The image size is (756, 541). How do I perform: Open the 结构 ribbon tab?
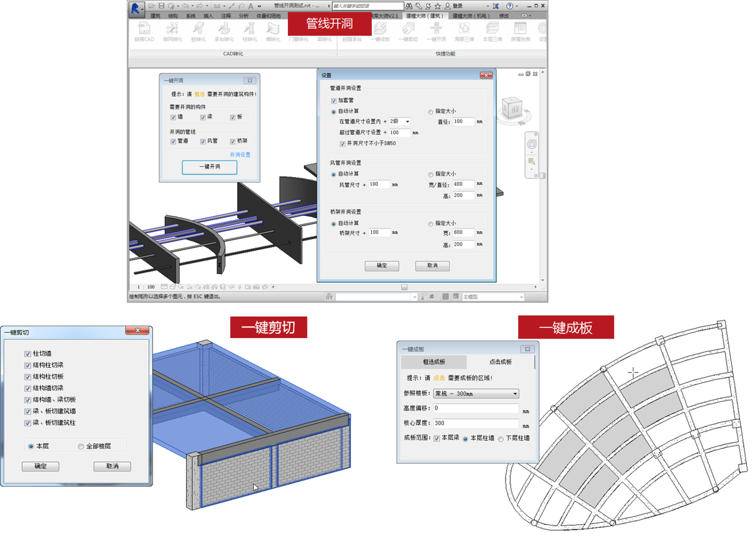point(173,16)
